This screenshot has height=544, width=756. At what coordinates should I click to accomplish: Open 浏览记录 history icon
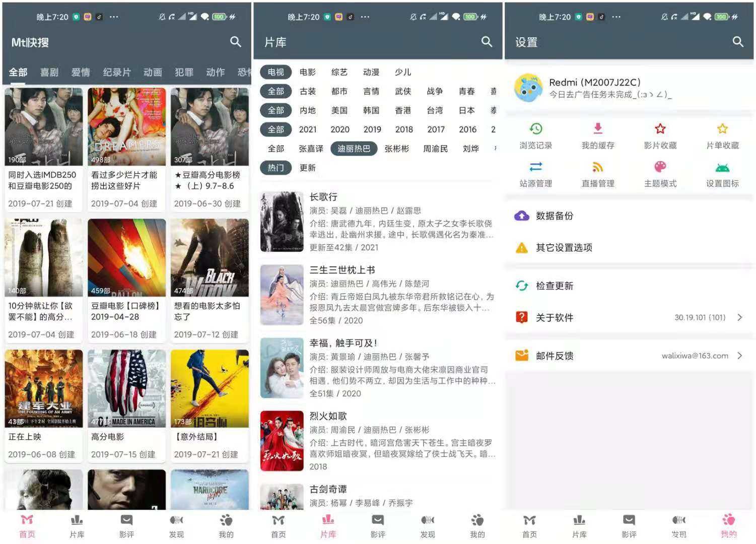tap(536, 129)
